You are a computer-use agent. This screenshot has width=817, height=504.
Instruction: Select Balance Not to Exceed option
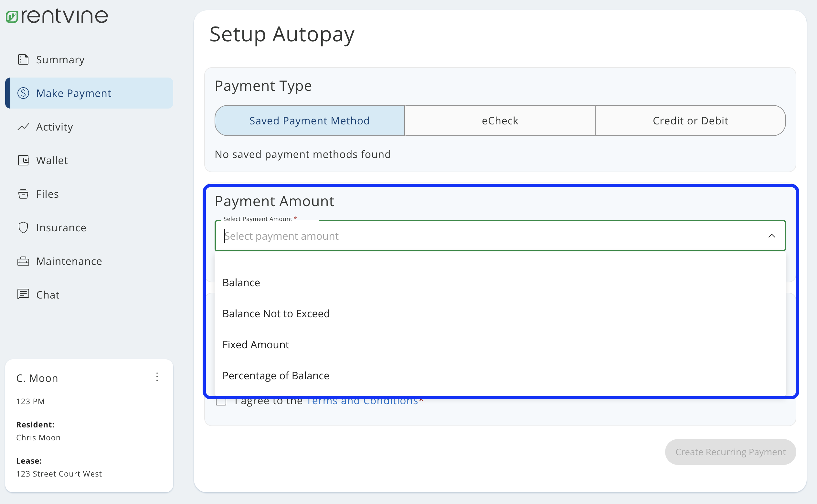[276, 313]
